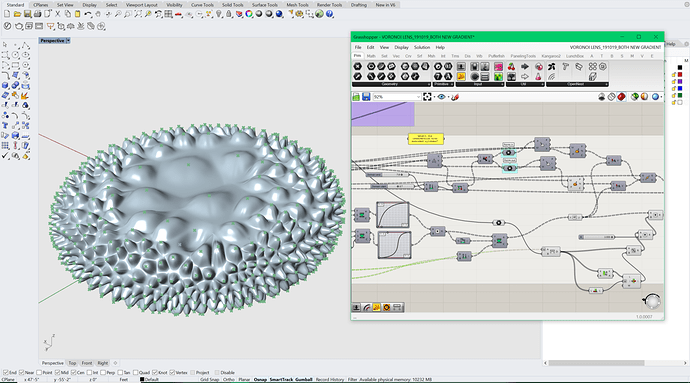
Task: Toggle Gumball in the status bar
Action: [x=304, y=379]
